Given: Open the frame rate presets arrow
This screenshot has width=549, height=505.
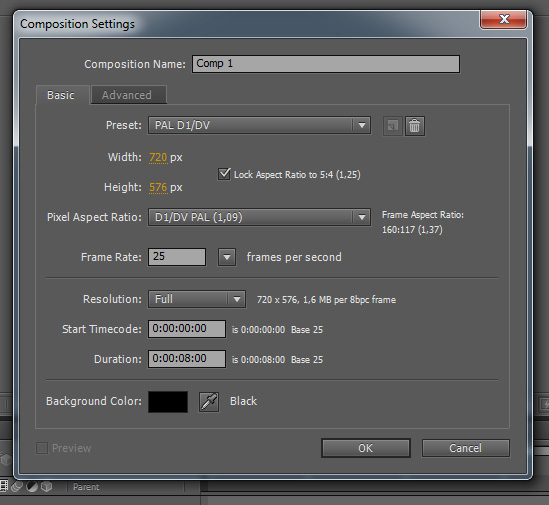Looking at the screenshot, I should click(227, 257).
